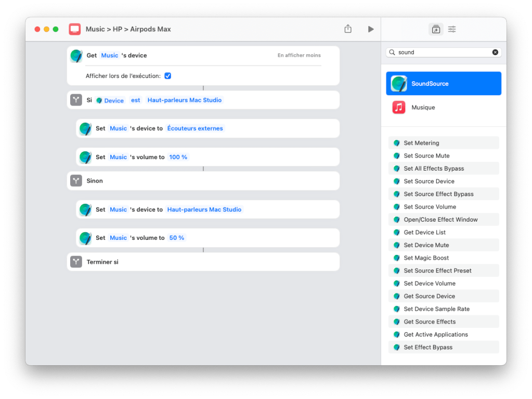Collapse options with En afficher moins
Viewport: 532px width, 399px height.
(x=299, y=55)
